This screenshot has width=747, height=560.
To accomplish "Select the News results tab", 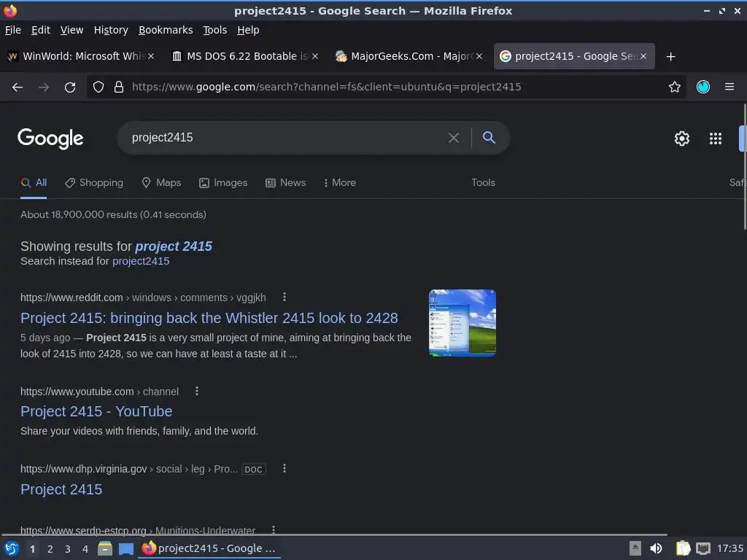I will 285,183.
